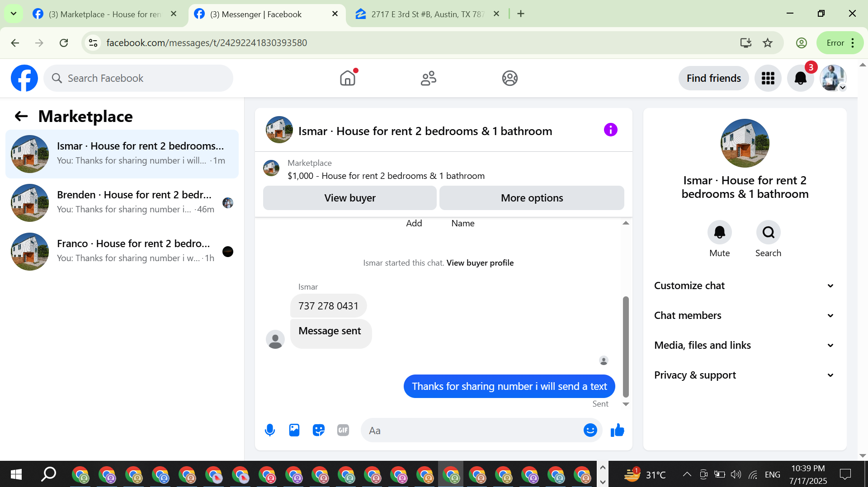Switch to the Marketplace House for rent tab
868x487 pixels.
click(104, 14)
